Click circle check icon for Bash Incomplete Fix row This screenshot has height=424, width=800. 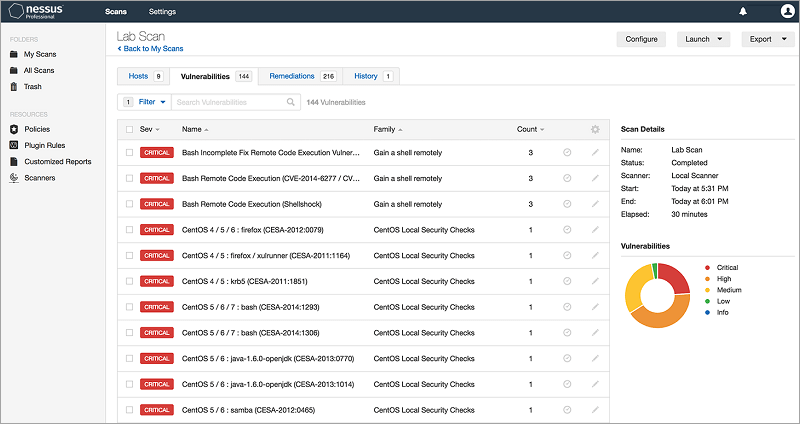click(567, 153)
